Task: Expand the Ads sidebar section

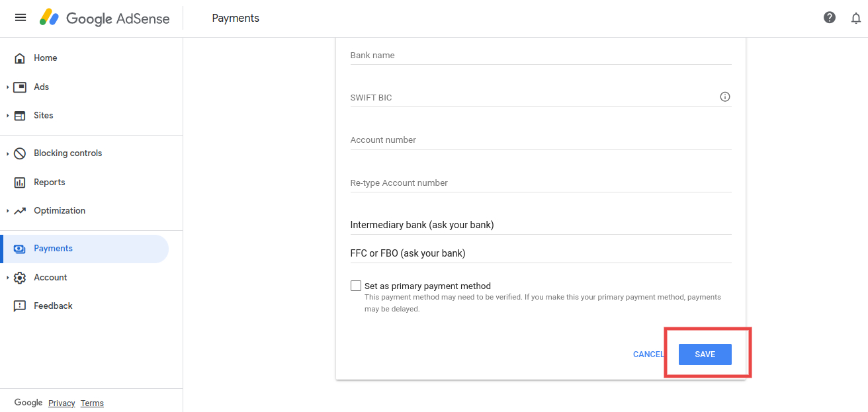Action: (8, 87)
